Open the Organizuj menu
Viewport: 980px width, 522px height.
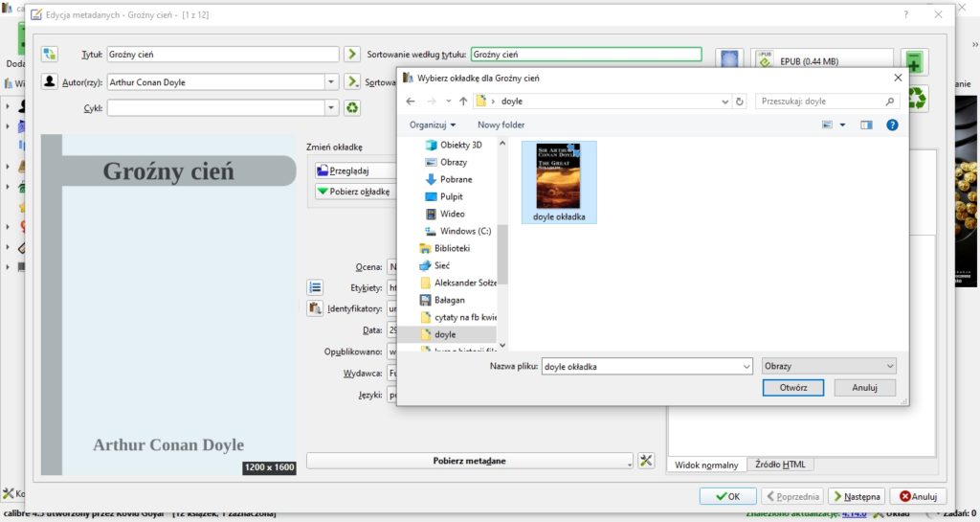pyautogui.click(x=433, y=125)
